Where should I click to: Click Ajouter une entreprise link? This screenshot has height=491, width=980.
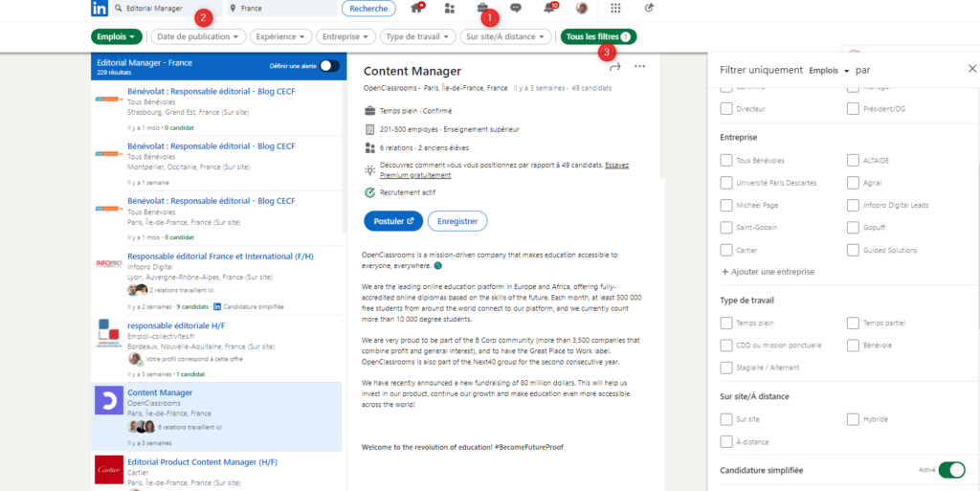coord(768,272)
